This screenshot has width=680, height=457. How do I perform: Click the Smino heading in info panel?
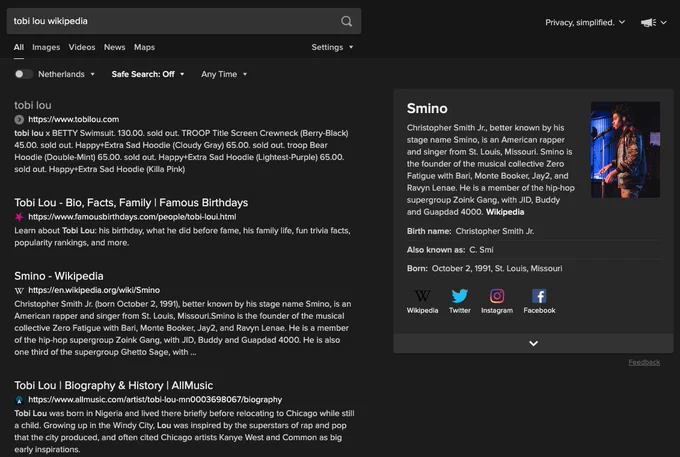pyautogui.click(x=427, y=108)
